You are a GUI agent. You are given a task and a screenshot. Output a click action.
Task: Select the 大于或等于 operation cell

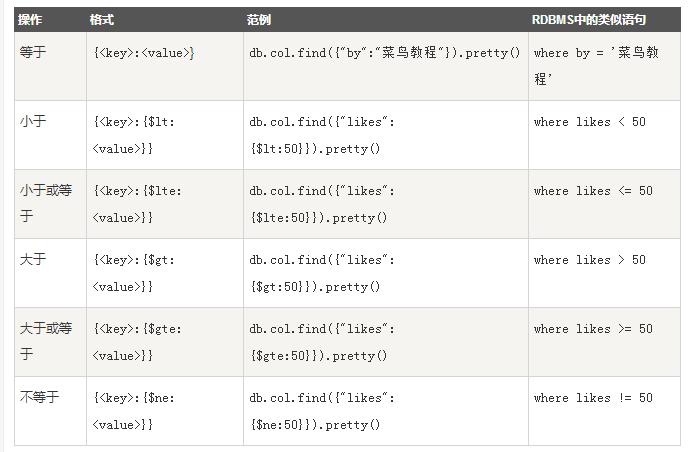coord(50,342)
